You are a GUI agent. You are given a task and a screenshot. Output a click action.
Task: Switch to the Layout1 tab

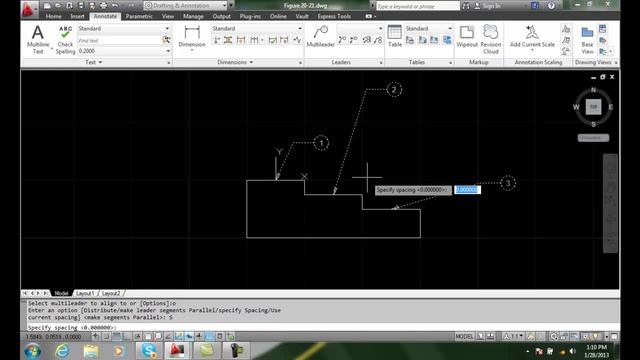[85, 293]
